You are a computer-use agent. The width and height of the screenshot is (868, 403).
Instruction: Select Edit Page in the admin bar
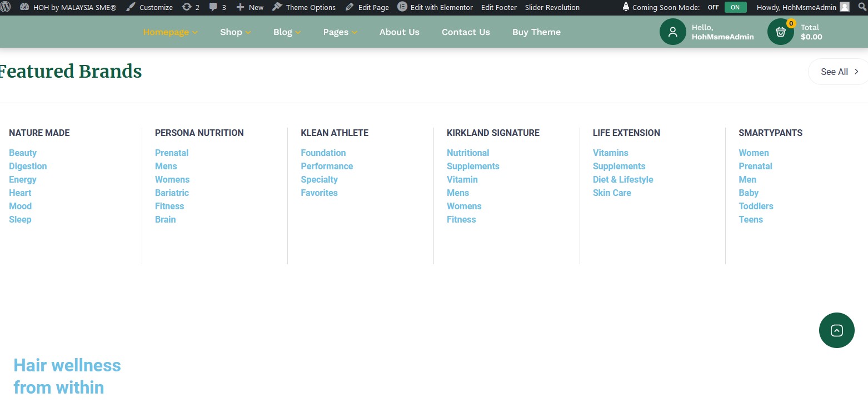coord(367,7)
